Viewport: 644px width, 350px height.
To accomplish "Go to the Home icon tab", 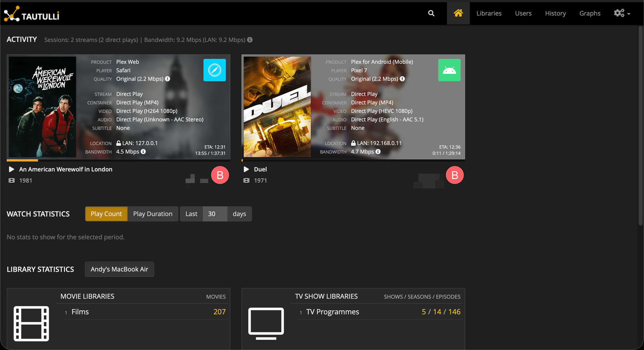I will pyautogui.click(x=458, y=13).
